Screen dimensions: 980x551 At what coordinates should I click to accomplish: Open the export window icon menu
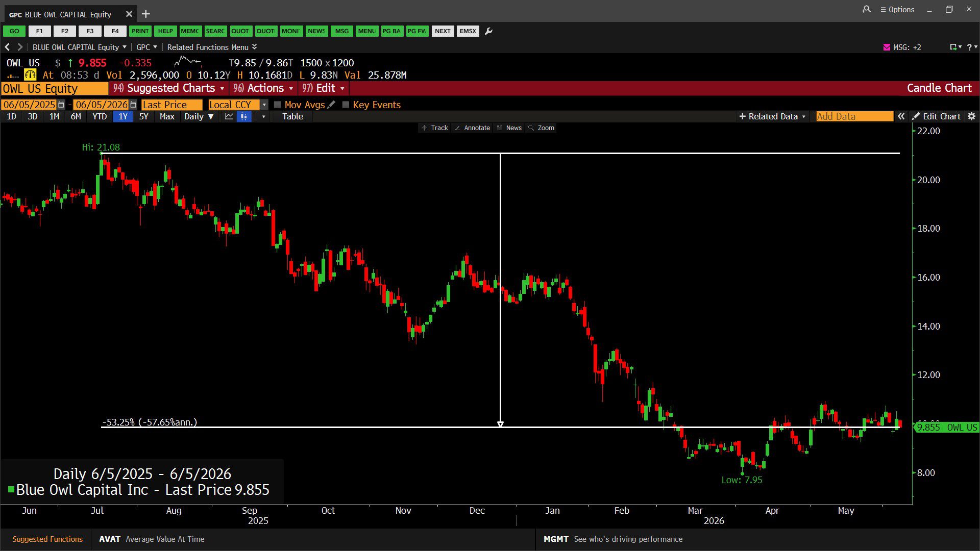tap(955, 47)
